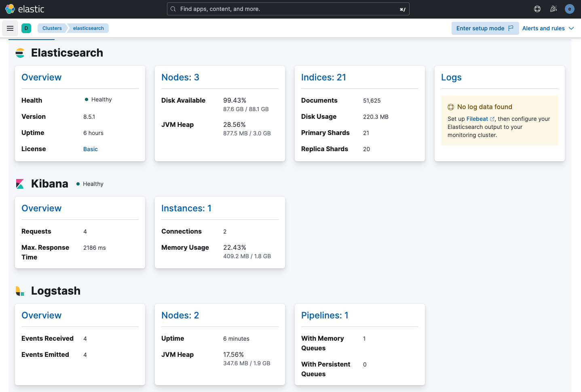This screenshot has height=392, width=581.
Task: Focus the Find apps search field
Action: click(x=288, y=9)
